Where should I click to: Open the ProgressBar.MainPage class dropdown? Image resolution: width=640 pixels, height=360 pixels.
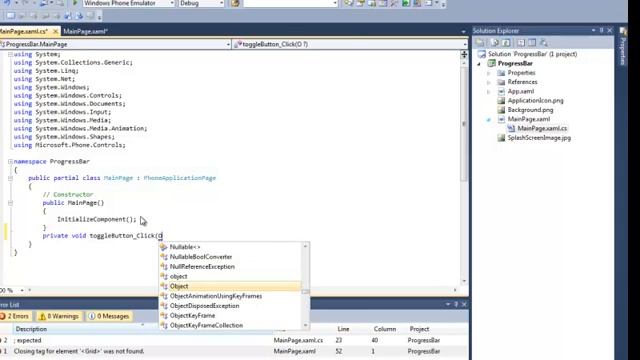click(x=228, y=44)
